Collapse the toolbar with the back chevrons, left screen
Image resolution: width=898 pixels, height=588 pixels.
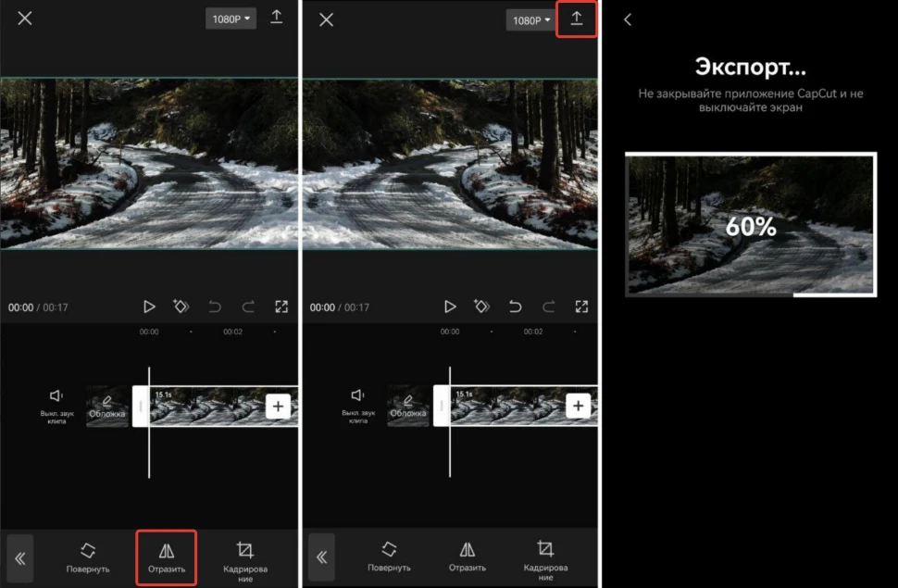point(20,558)
